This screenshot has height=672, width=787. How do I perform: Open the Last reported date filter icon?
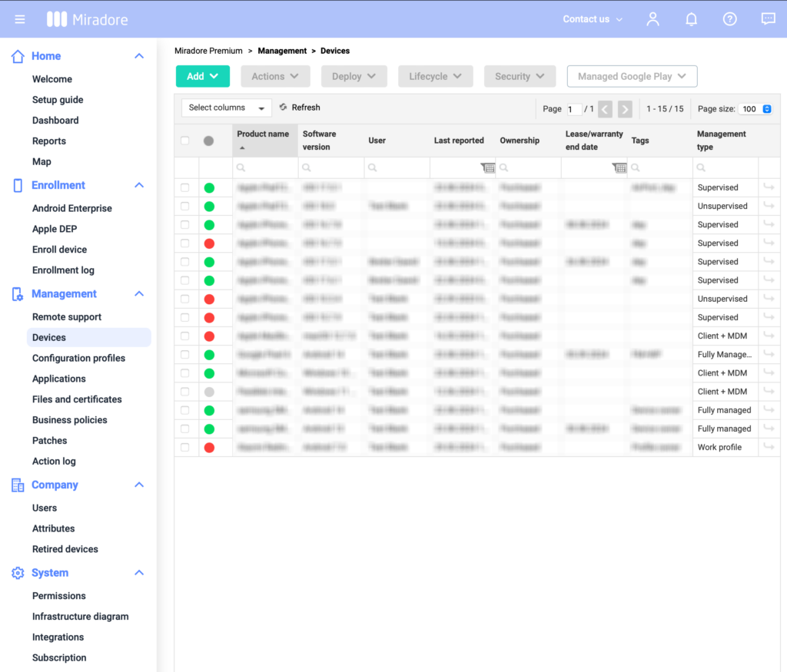coord(487,167)
